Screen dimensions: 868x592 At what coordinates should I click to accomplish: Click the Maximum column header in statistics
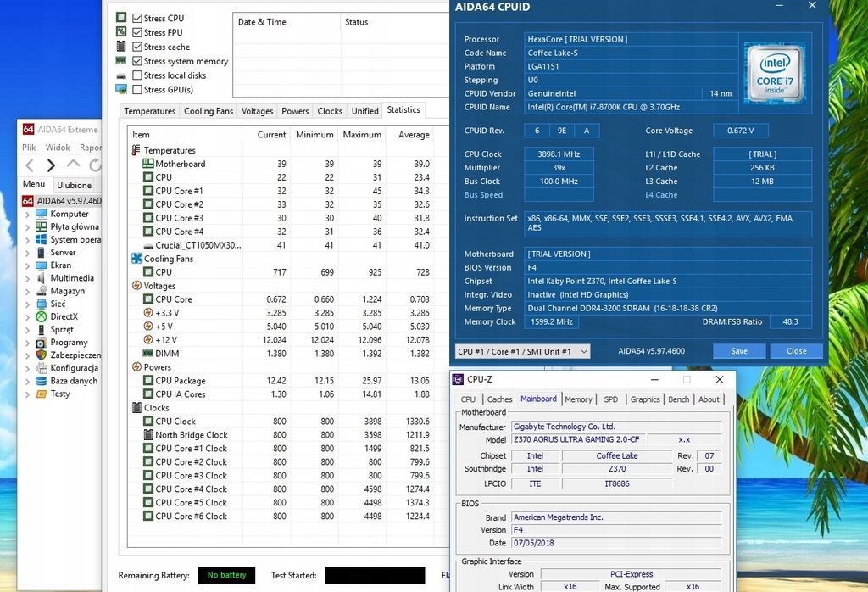[x=362, y=135]
